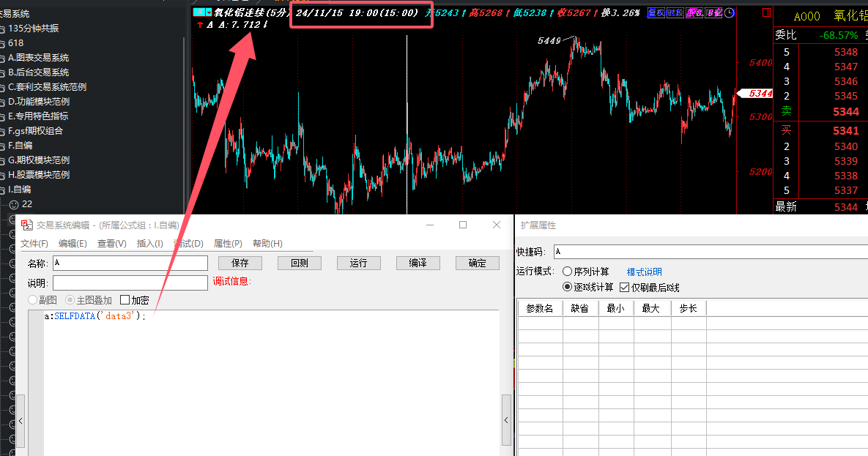Click editor window icon in title bar

pyautogui.click(x=26, y=225)
